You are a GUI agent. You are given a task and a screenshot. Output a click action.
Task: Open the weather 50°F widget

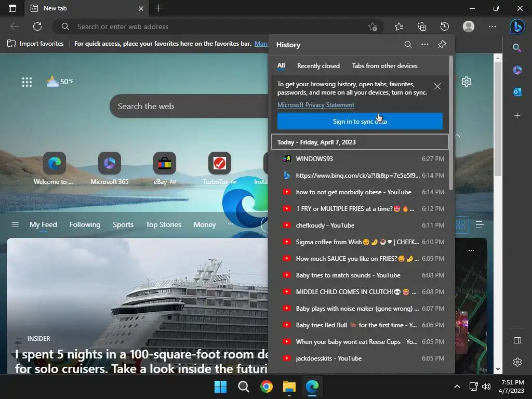60,82
